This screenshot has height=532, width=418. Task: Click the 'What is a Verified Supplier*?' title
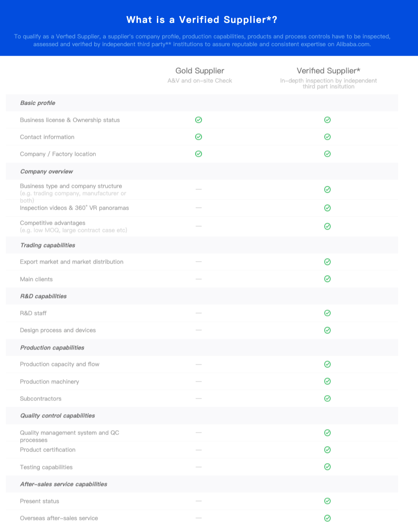[x=202, y=20]
